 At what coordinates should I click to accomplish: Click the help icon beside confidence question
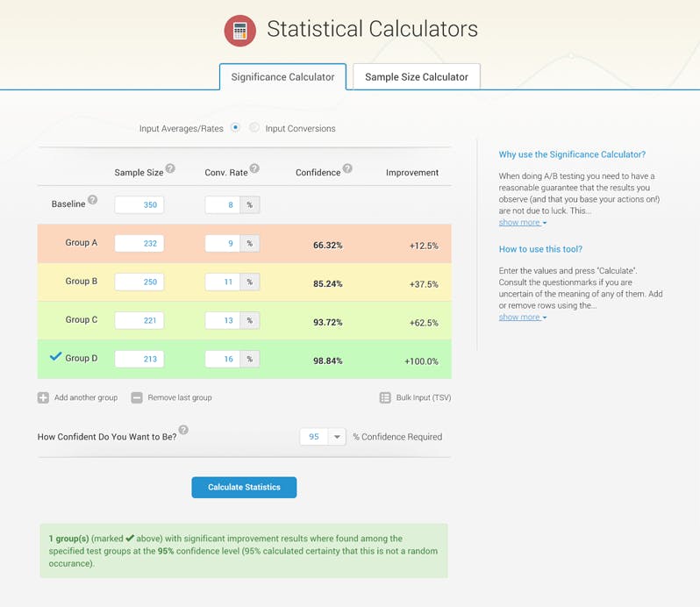click(x=183, y=430)
